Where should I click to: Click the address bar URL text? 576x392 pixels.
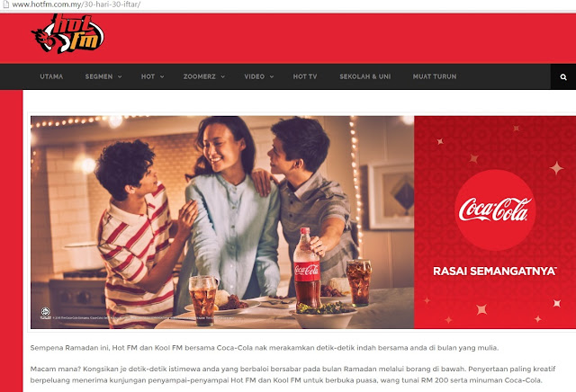click(76, 4)
